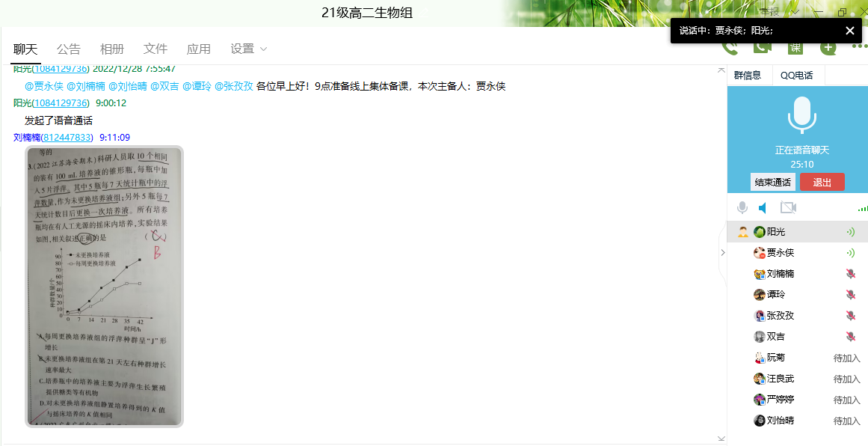The height and width of the screenshot is (446, 868).
Task: Select 刘楠楠 in the voice member list
Action: (x=797, y=274)
